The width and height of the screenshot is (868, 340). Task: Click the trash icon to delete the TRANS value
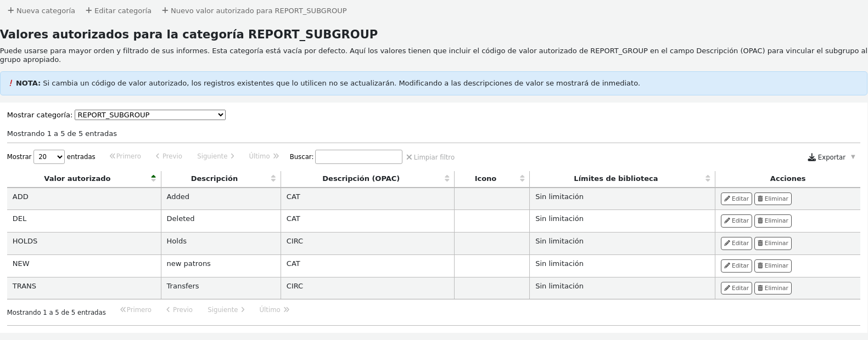(x=760, y=288)
